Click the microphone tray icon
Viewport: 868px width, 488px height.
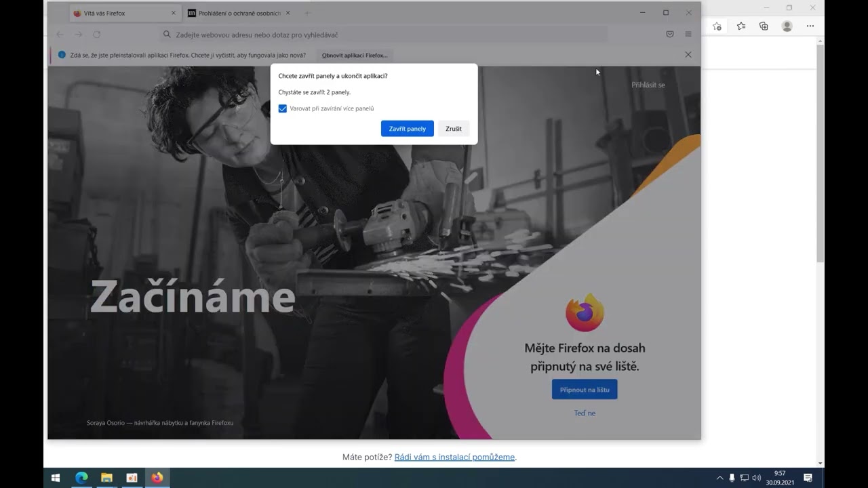click(732, 478)
